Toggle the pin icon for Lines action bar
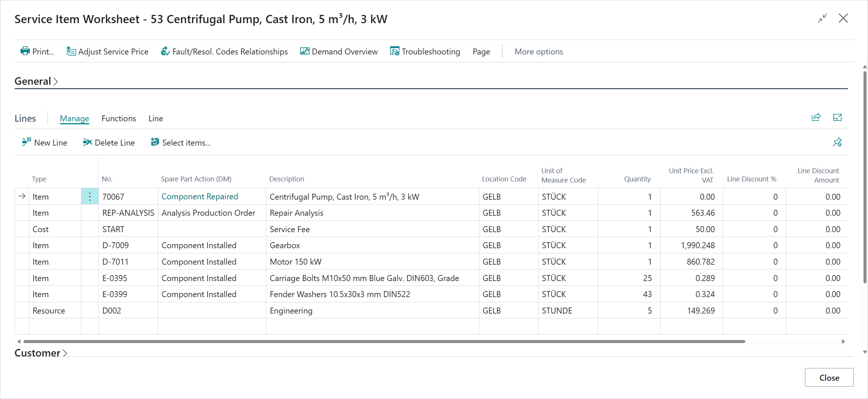 coord(837,142)
